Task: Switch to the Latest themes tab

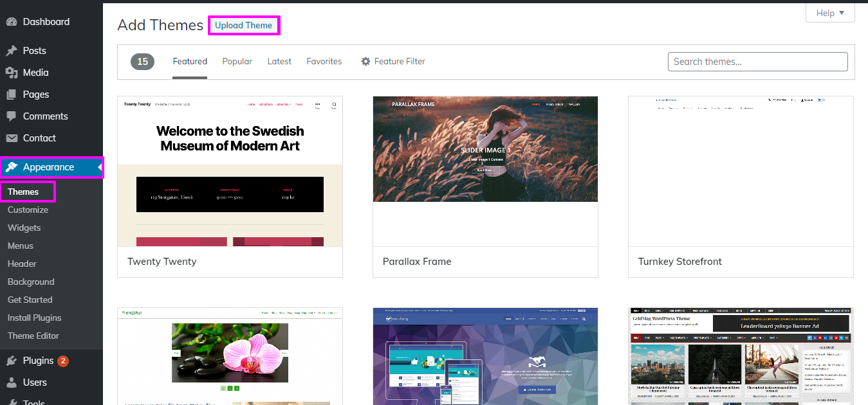Action: 279,62
